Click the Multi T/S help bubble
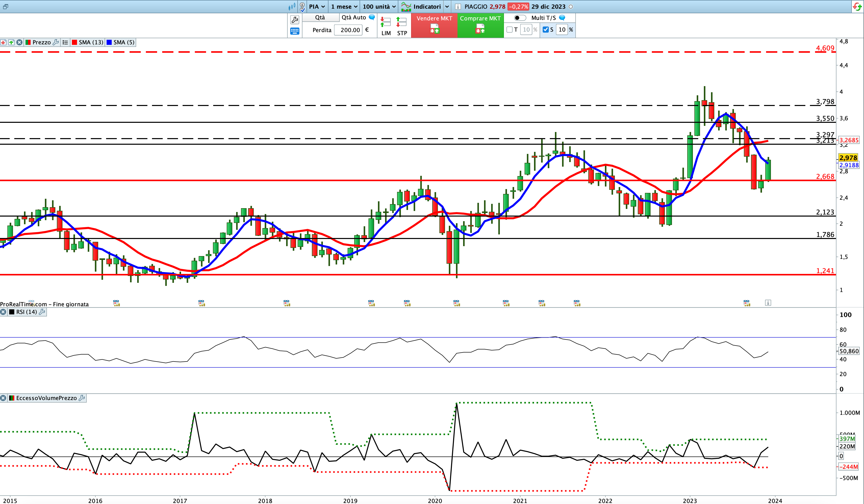 [x=562, y=18]
